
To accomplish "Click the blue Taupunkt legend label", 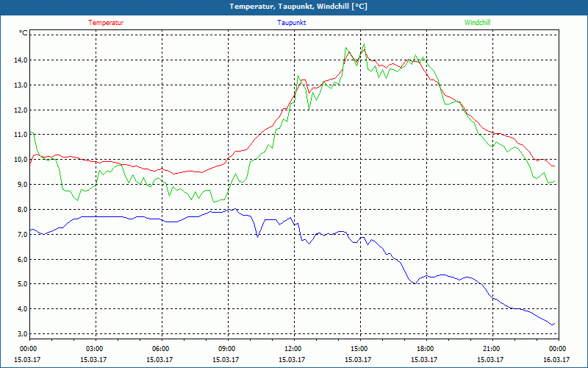I will (291, 23).
